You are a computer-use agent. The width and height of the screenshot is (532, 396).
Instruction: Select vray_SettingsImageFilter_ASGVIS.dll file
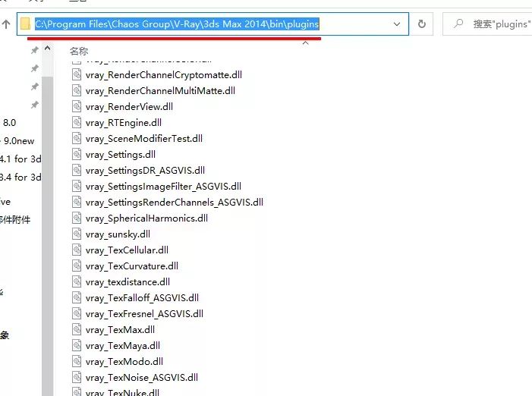(x=163, y=186)
